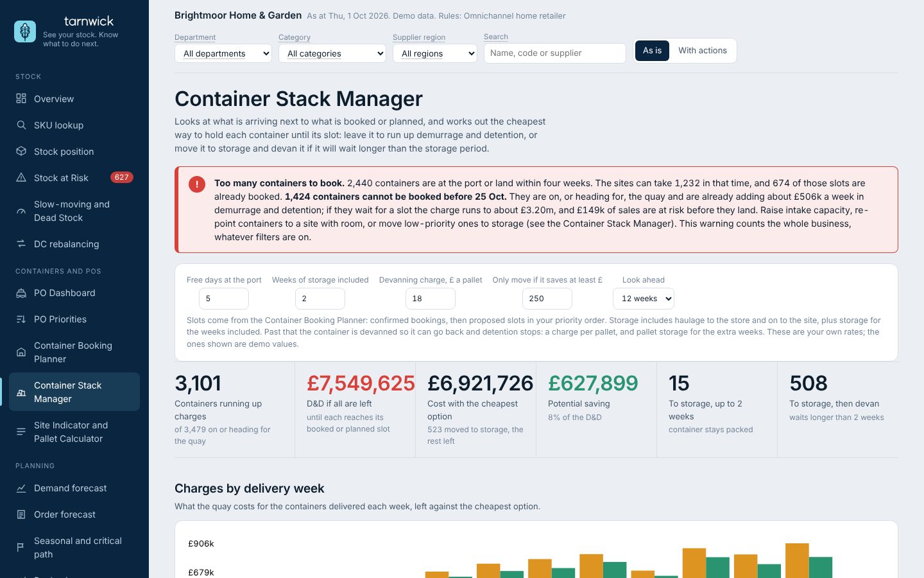Click the 627 badge on Stock at Risk
924x578 pixels.
click(x=122, y=177)
